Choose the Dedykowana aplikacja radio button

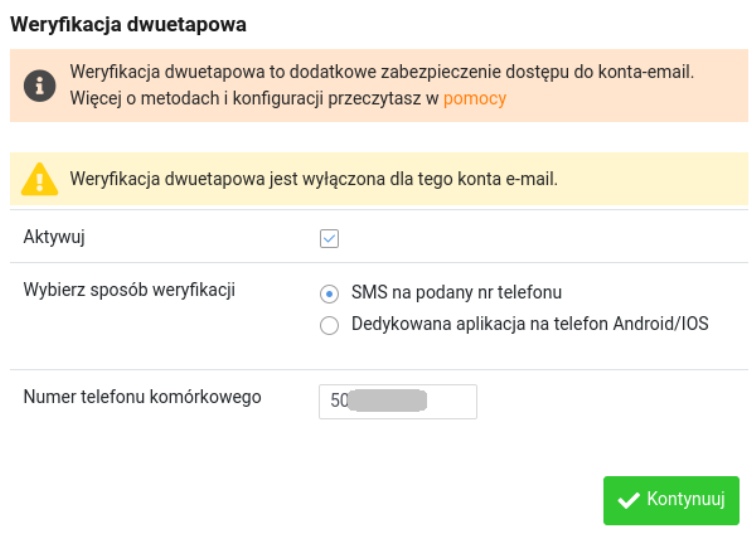coord(329,325)
